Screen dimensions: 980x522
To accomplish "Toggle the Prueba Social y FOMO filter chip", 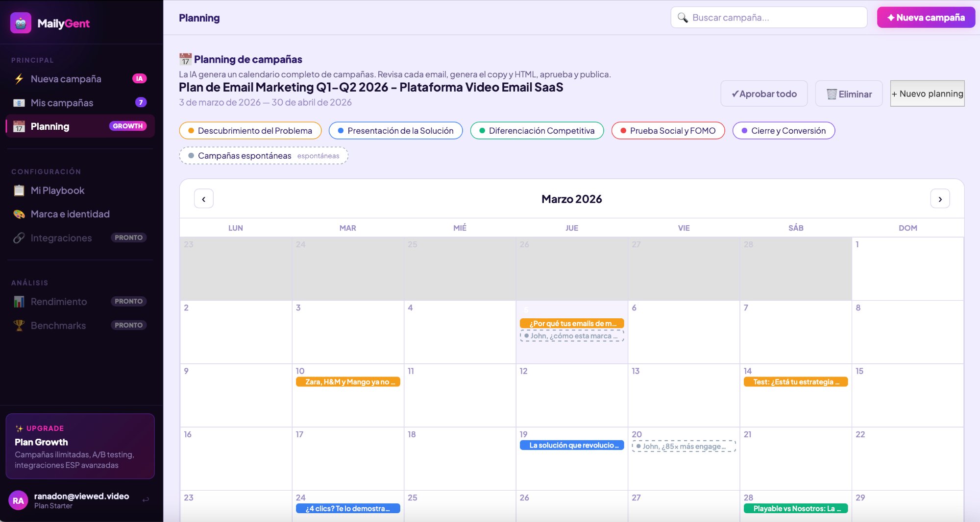I will tap(668, 131).
